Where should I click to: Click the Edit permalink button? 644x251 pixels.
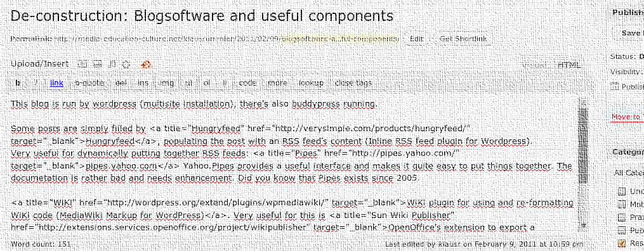416,39
